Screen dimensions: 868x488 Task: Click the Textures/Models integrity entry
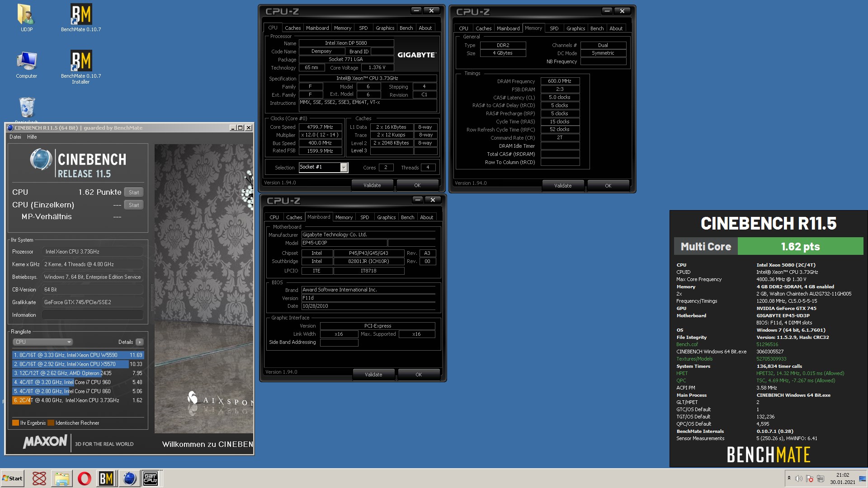pos(694,359)
